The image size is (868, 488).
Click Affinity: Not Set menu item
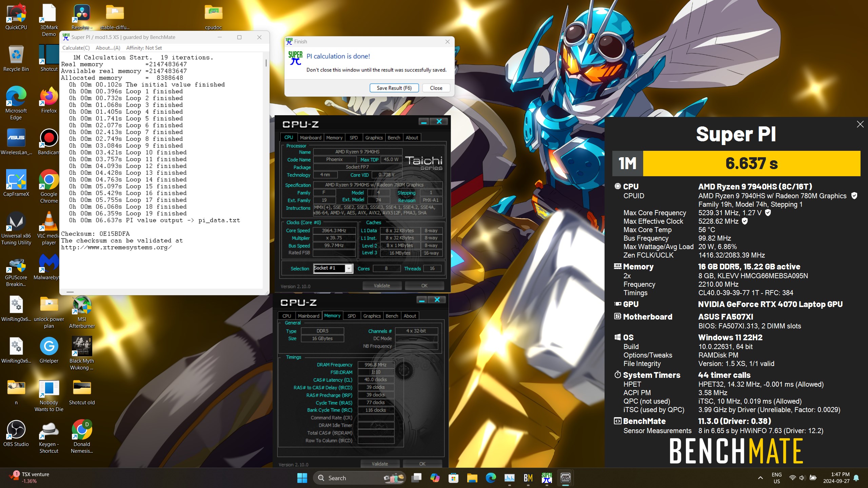point(144,48)
